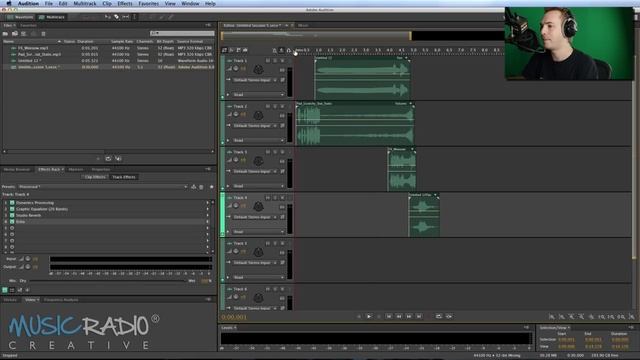Click the Sends icon above tracks
The width and height of the screenshot is (640, 360).
pos(238,50)
